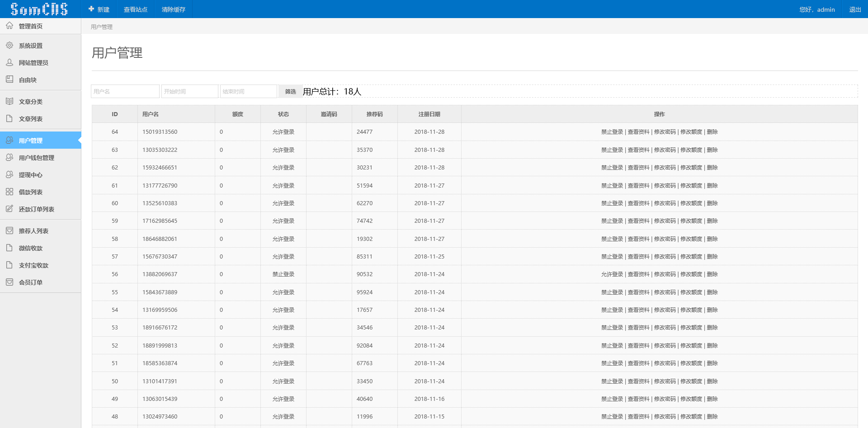Viewport: 868px width, 428px height.
Task: Click 退出 to log out
Action: pos(855,9)
